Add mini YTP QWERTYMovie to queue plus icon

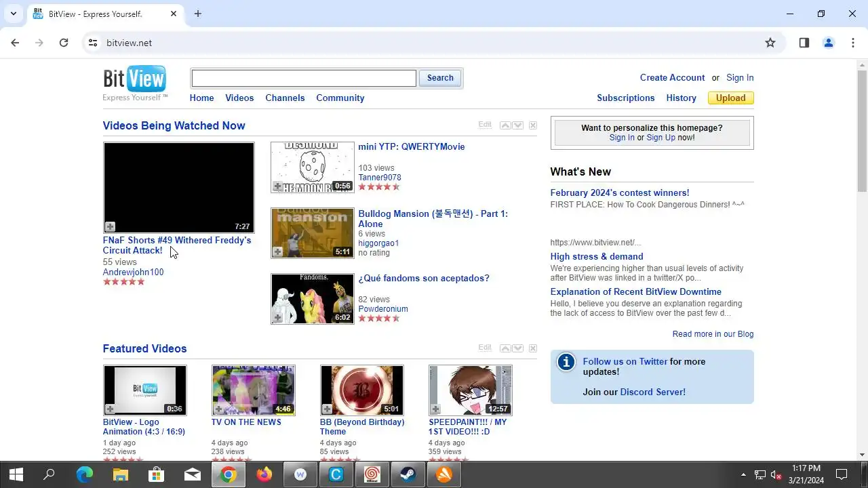277,186
